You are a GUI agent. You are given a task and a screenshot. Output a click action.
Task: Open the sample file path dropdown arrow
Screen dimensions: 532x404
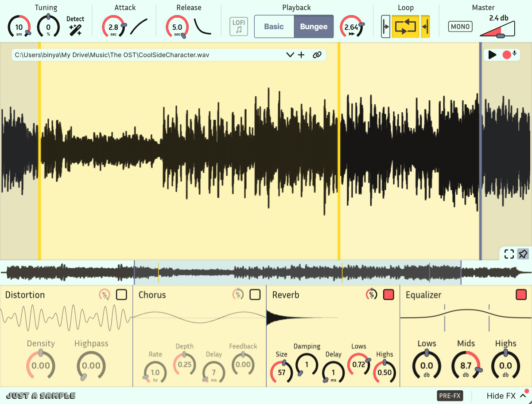click(x=290, y=55)
